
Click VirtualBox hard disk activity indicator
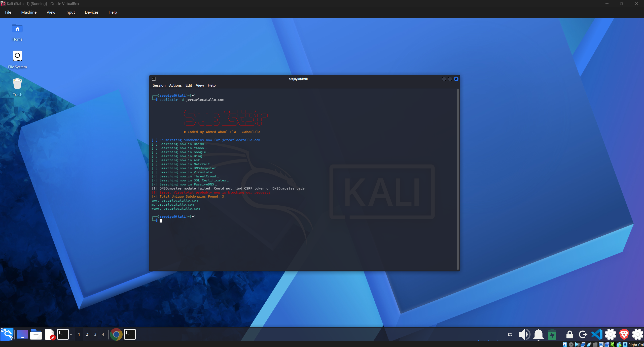click(x=565, y=344)
